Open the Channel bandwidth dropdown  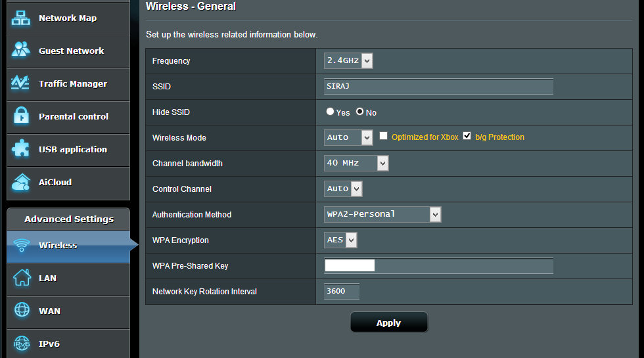point(356,163)
